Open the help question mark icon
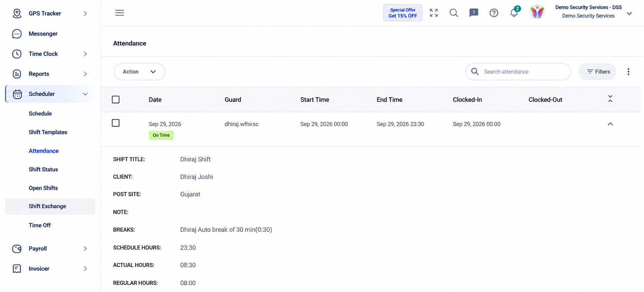The image size is (644, 292). tap(494, 13)
